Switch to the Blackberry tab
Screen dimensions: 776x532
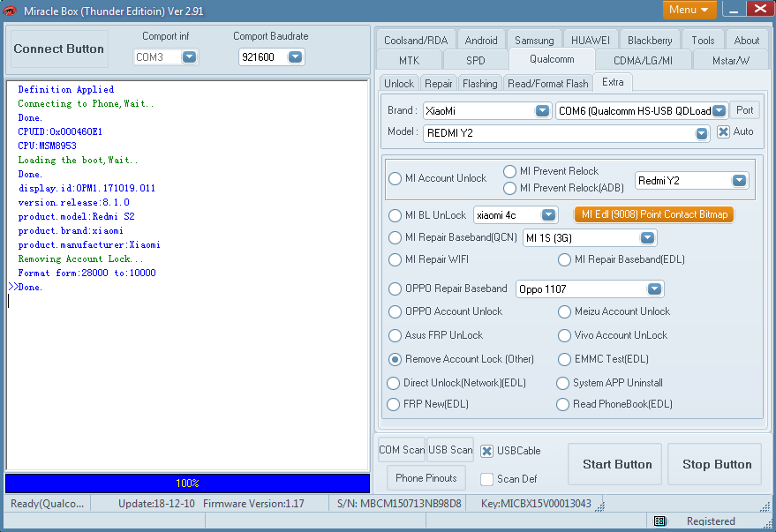650,40
